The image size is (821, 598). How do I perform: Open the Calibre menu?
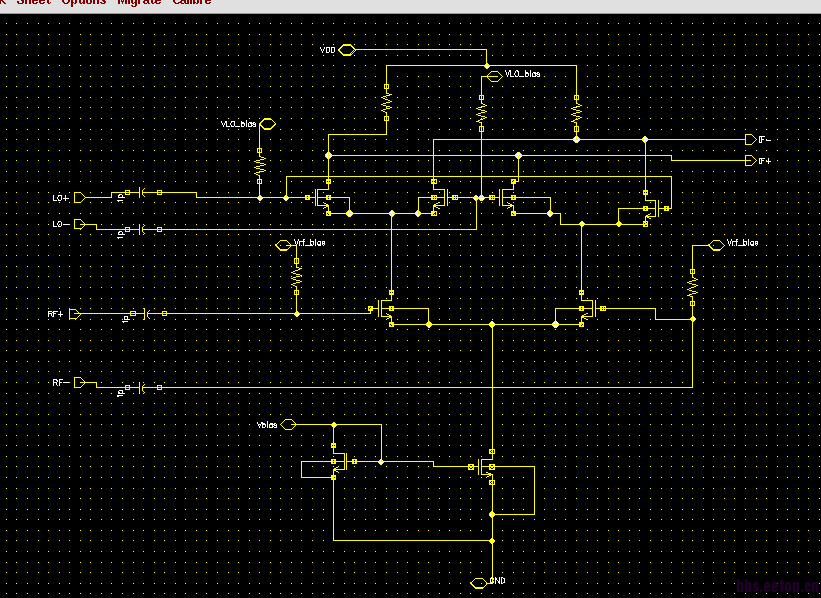pos(192,3)
